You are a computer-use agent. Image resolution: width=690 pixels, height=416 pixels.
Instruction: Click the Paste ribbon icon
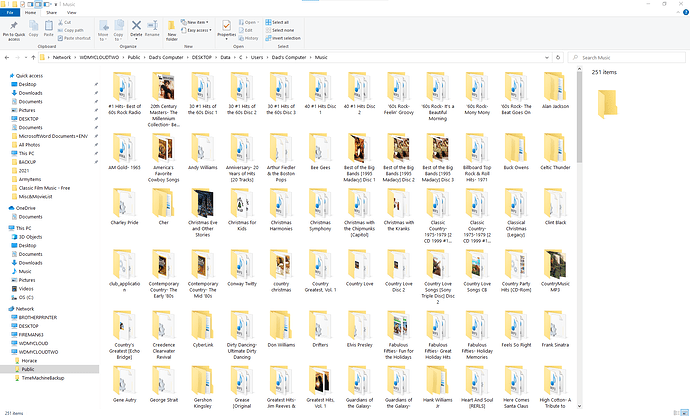pyautogui.click(x=48, y=29)
